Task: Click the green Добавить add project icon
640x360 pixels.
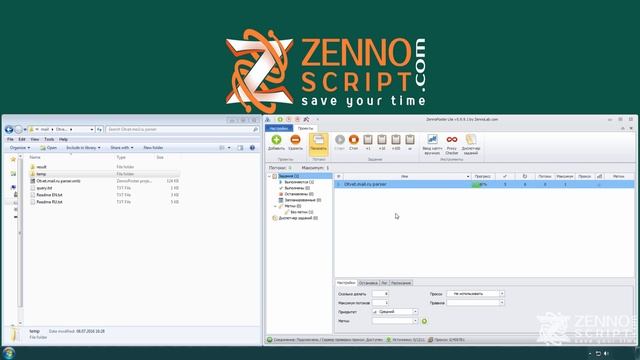Action: pyautogui.click(x=276, y=140)
